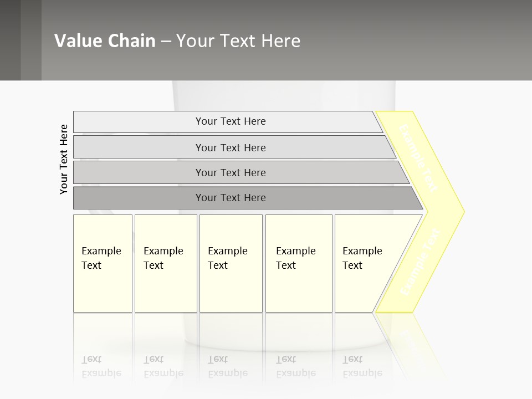Screen dimensions: 532x399
Task: Click the darkest gray bar above the boxes
Action: [231, 198]
